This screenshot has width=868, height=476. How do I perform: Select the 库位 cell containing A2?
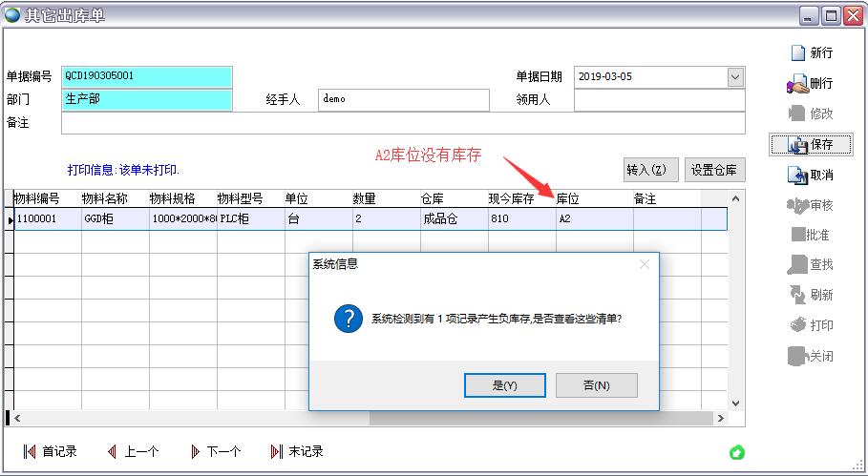tap(593, 219)
